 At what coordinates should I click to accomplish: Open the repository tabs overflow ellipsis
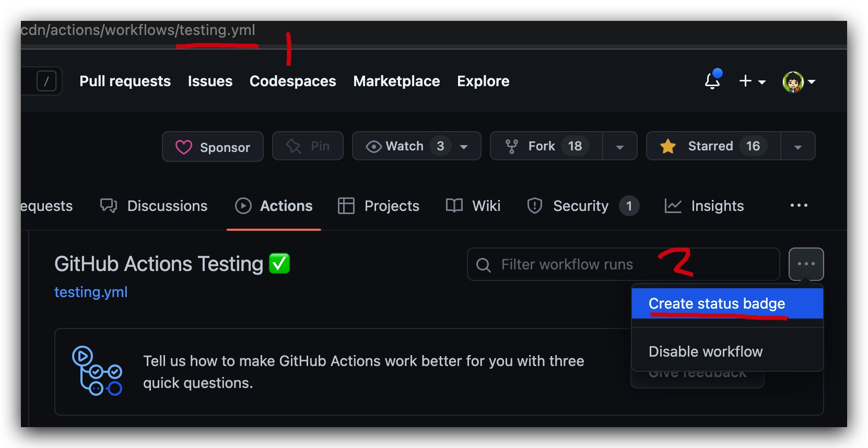[799, 206]
